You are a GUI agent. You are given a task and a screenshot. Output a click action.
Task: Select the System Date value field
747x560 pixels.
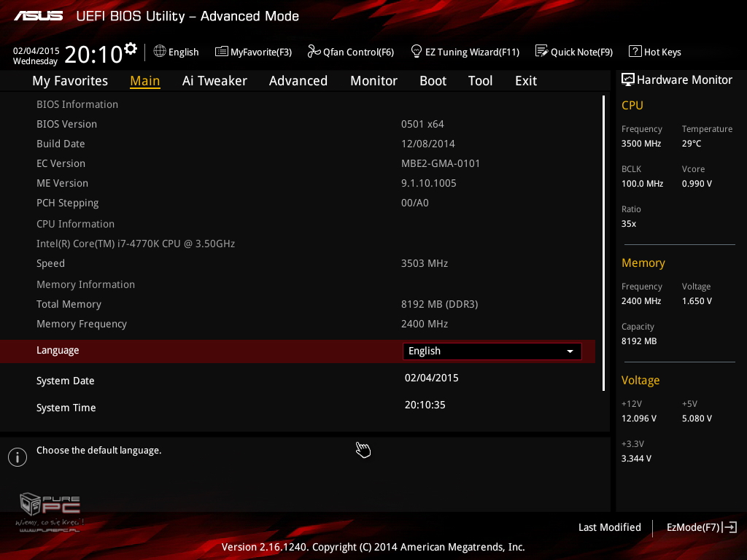[431, 378]
